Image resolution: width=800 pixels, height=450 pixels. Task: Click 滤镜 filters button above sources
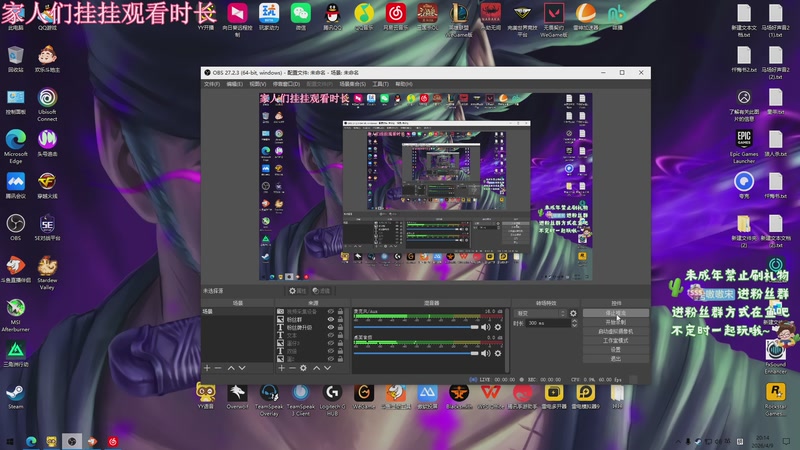pos(321,291)
